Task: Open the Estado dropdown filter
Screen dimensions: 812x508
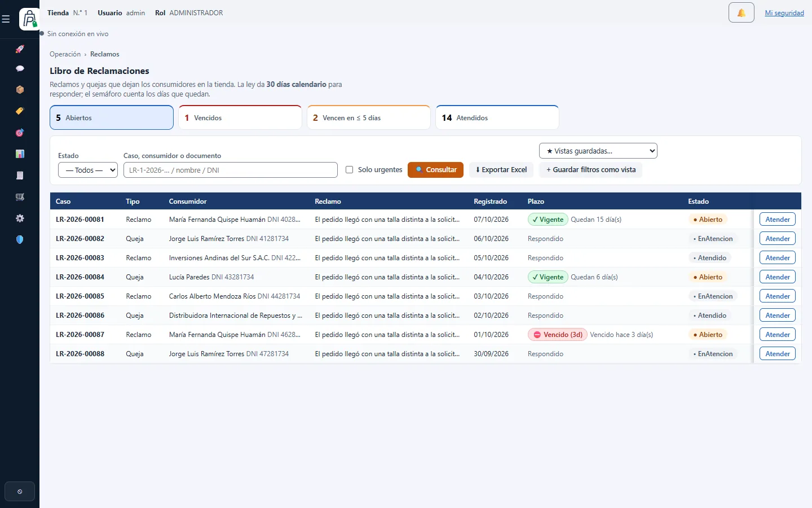Action: (88, 170)
